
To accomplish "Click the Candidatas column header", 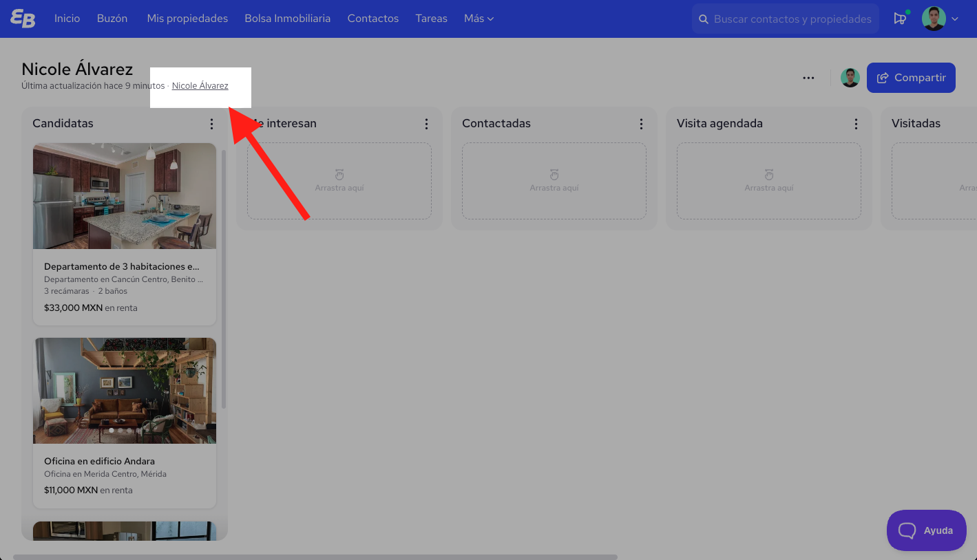I will (63, 124).
